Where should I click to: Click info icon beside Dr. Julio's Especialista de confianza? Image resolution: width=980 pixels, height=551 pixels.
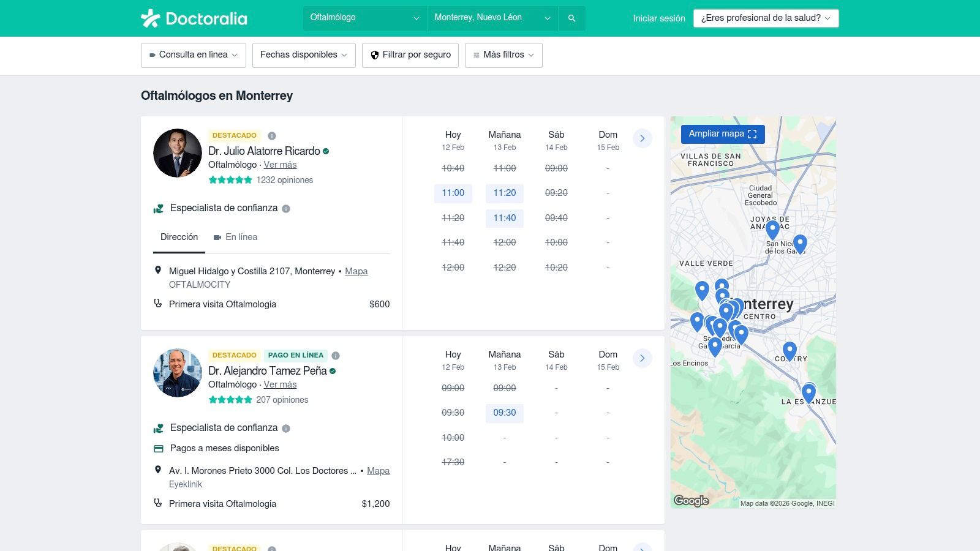(286, 209)
